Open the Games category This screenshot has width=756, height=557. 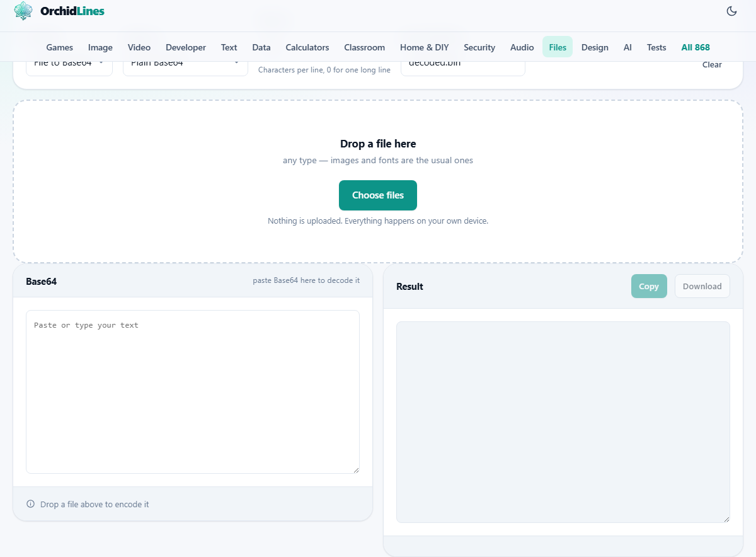[60, 47]
